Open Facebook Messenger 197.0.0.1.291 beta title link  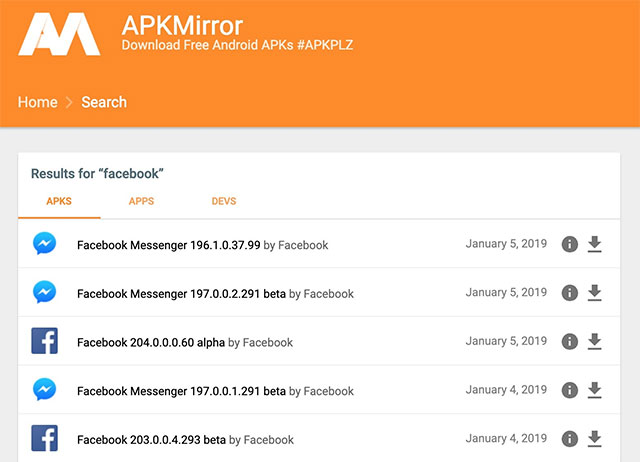click(x=181, y=391)
